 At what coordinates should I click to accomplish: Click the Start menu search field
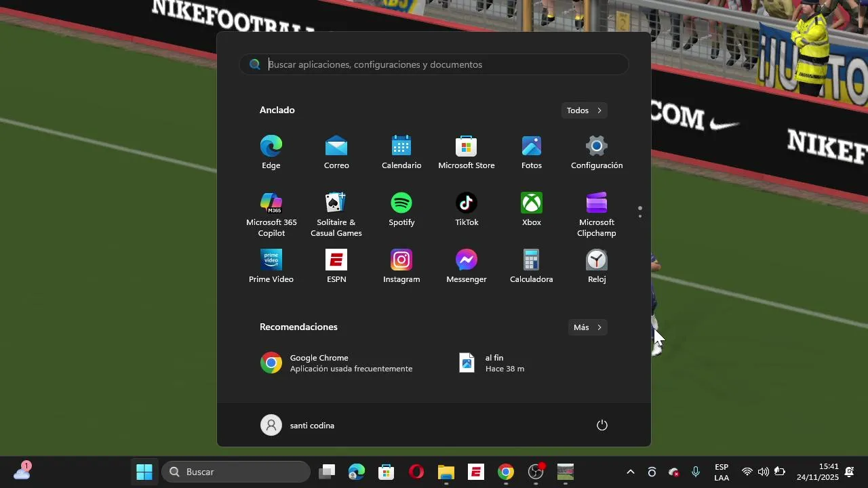click(434, 64)
